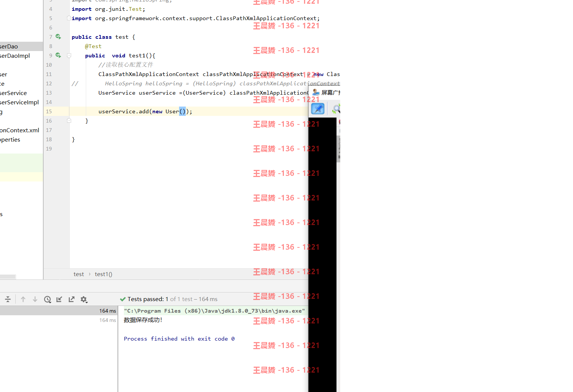The height and width of the screenshot is (392, 573).
Task: Go to previous failed test arrow
Action: pyautogui.click(x=23, y=299)
